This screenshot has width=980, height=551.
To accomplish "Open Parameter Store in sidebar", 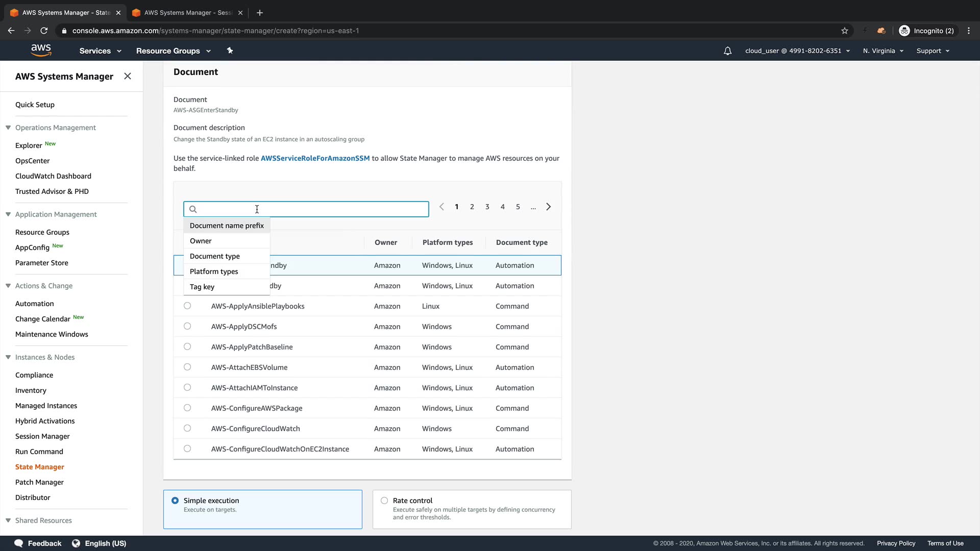I will pyautogui.click(x=41, y=263).
